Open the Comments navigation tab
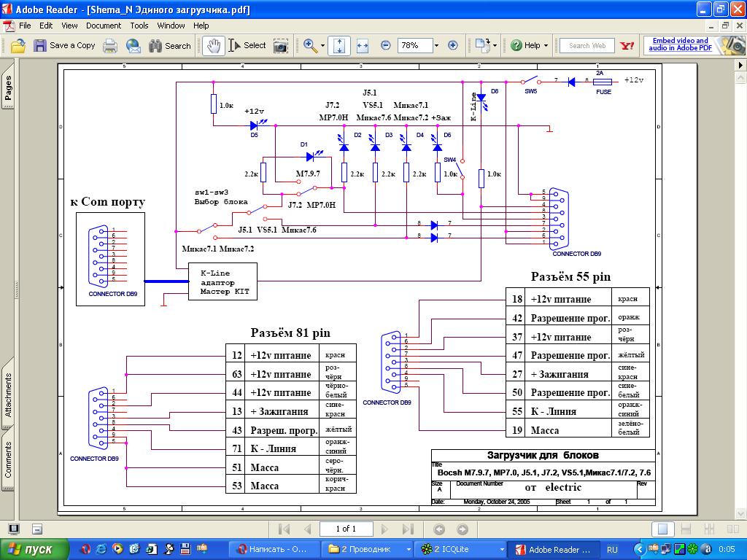747x560 pixels. [8, 459]
